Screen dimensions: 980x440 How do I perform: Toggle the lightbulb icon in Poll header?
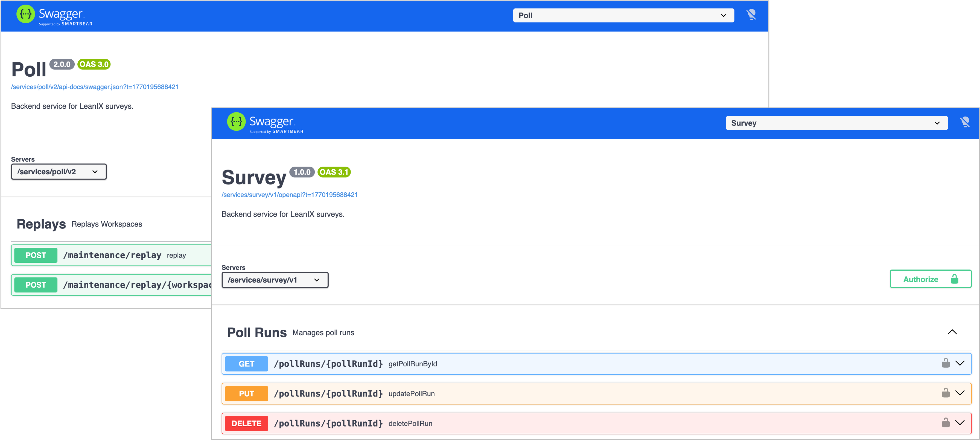click(x=751, y=15)
